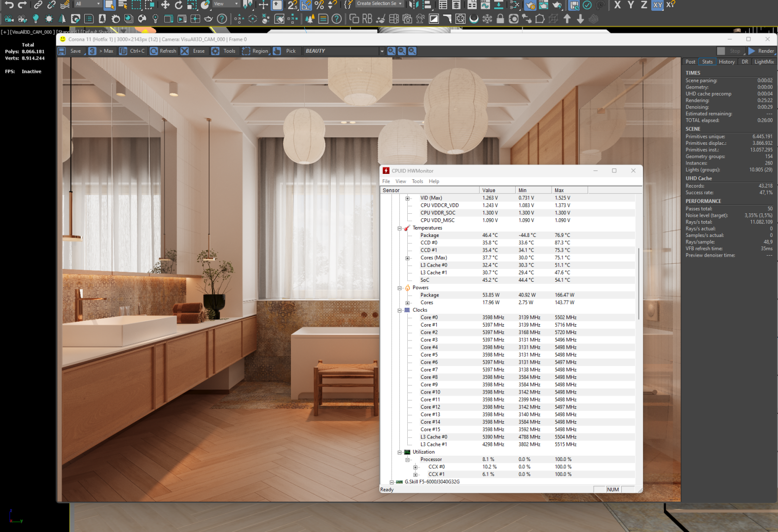Collapse the Temperatures tree node

(400, 228)
